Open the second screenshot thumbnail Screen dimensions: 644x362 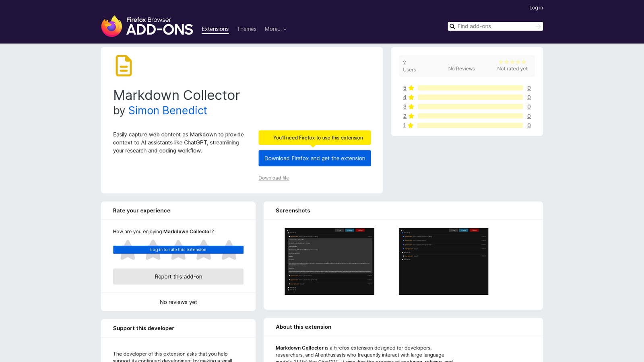point(444,261)
